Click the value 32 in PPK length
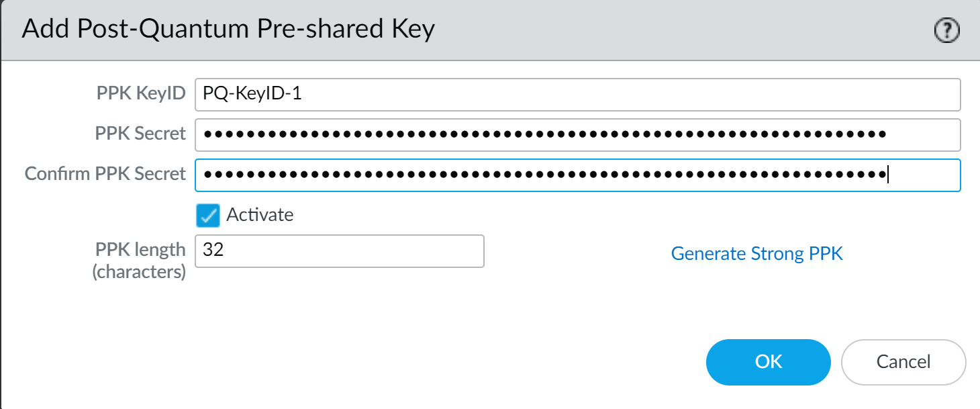The image size is (980, 409). (x=213, y=251)
